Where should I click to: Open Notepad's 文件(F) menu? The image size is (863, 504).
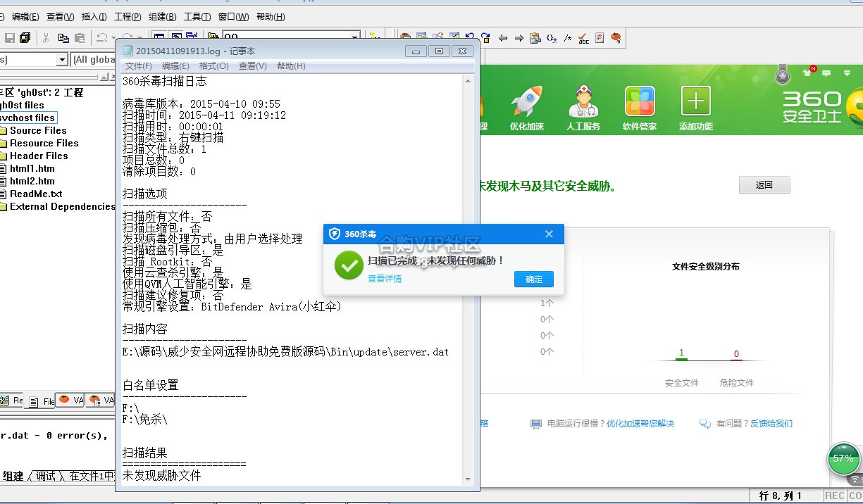(x=138, y=66)
